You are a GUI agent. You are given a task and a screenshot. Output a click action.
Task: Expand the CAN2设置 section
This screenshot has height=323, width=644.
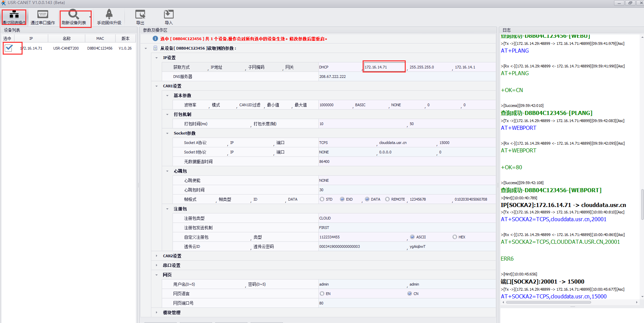[157, 256]
